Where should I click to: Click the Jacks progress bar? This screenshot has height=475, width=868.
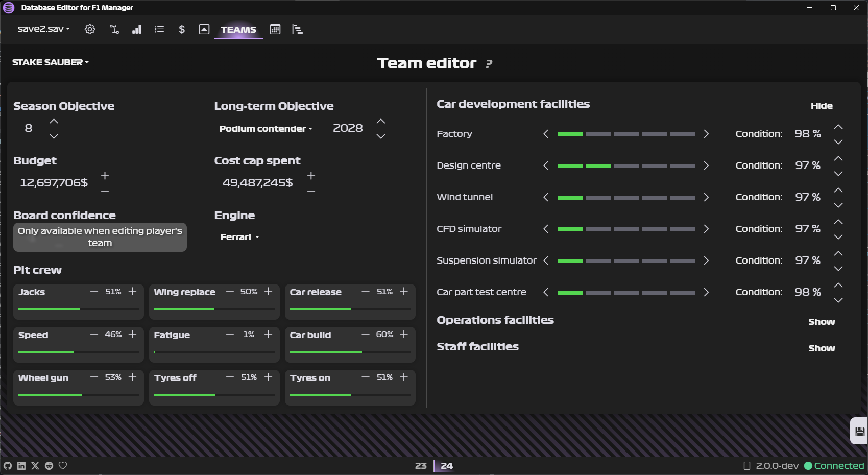pyautogui.click(x=79, y=309)
